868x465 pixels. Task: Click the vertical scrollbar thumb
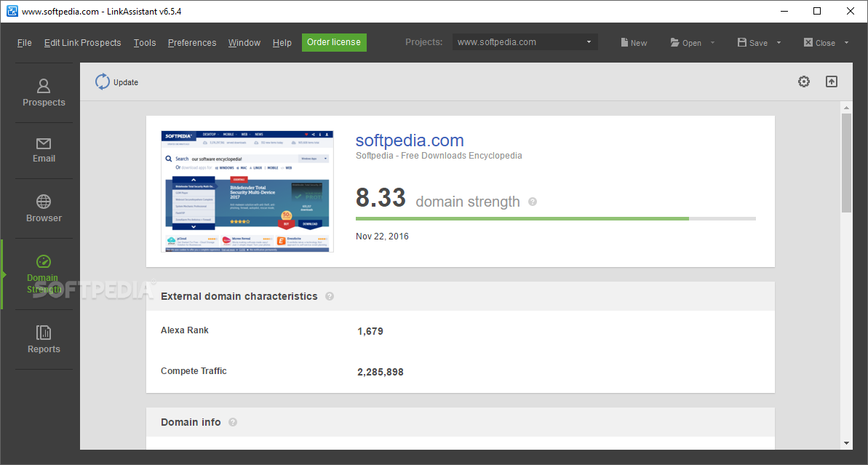846,163
